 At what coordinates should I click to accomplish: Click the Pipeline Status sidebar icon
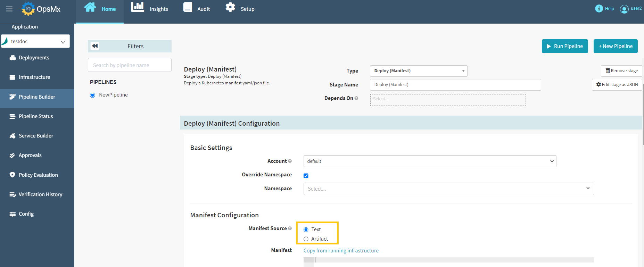(x=13, y=116)
